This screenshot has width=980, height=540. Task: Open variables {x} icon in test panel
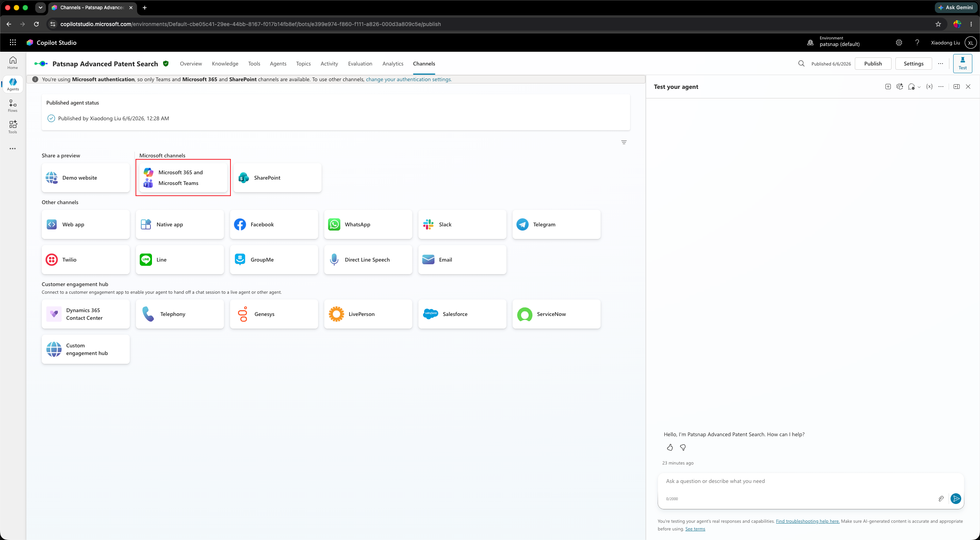(x=929, y=87)
